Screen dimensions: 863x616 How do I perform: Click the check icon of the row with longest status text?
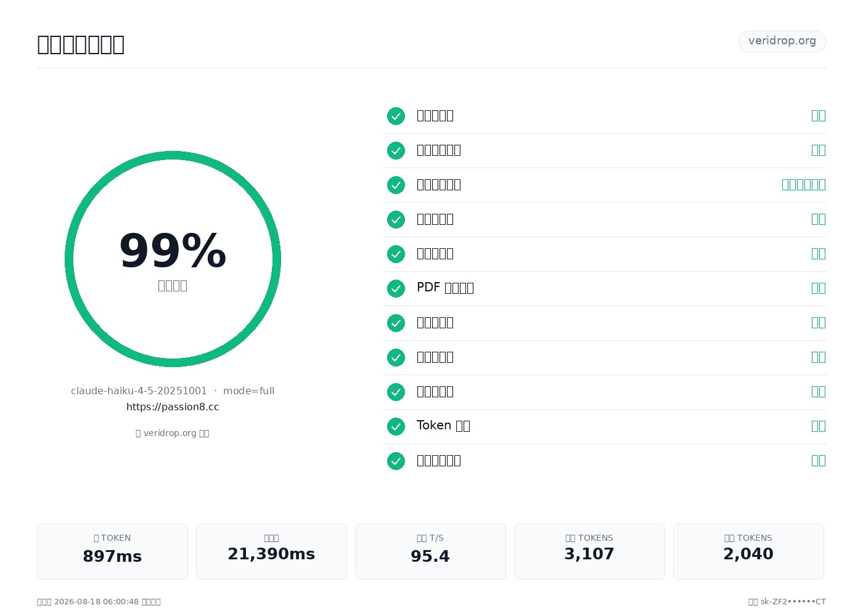click(396, 185)
